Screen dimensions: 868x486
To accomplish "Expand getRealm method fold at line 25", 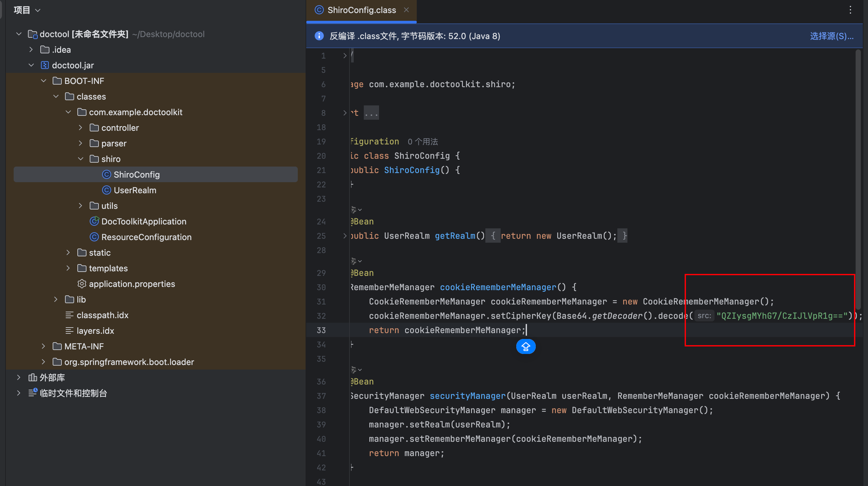I will 345,236.
